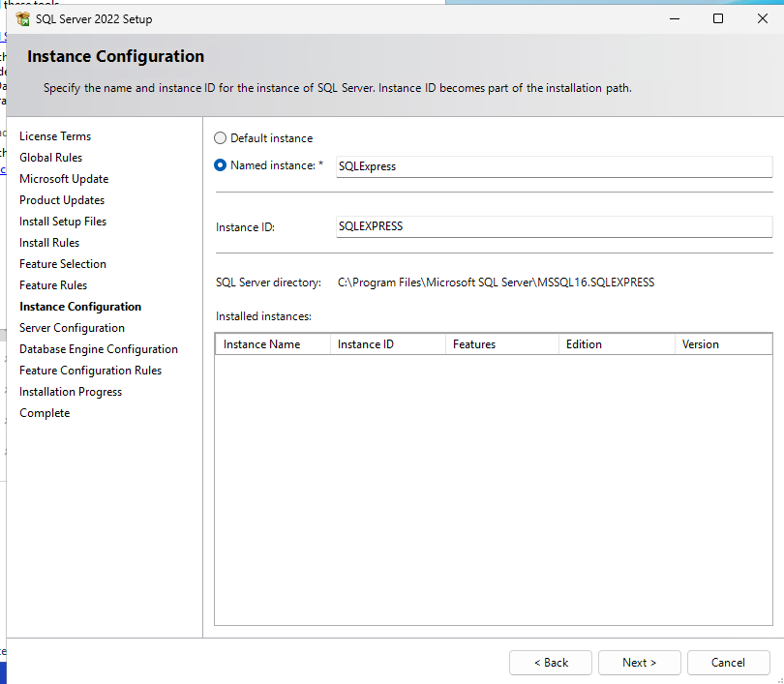This screenshot has width=784, height=684.
Task: Maximize the setup window
Action: click(x=718, y=19)
